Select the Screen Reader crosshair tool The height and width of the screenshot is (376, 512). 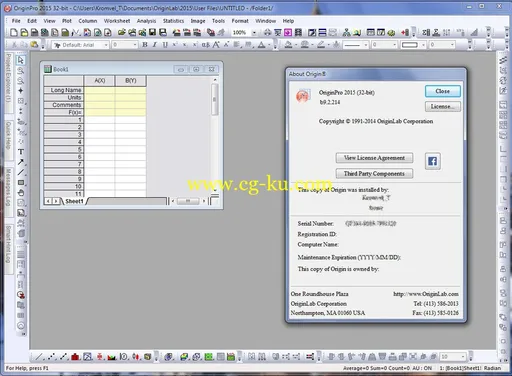click(21, 91)
